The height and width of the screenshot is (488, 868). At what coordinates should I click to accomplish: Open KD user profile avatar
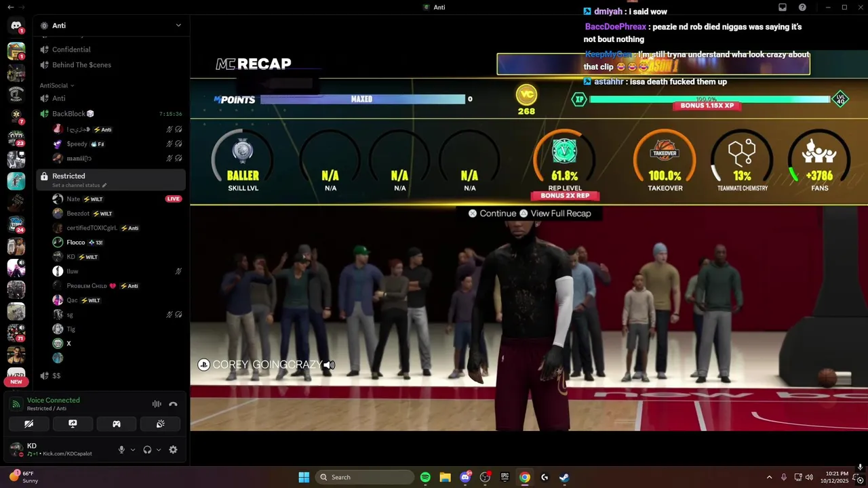point(16,449)
